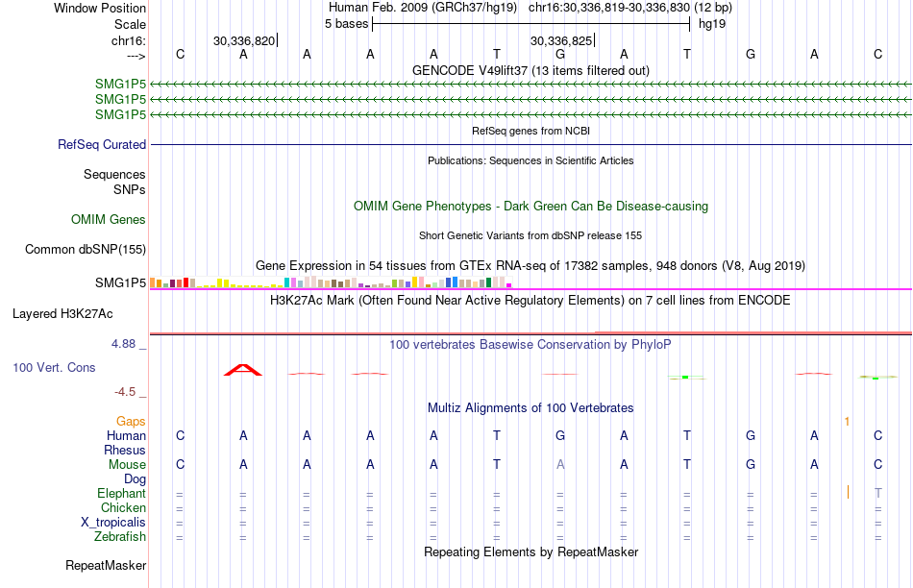This screenshot has height=588, width=913.
Task: Click the '--->' strand direction arrow label
Action: point(136,56)
